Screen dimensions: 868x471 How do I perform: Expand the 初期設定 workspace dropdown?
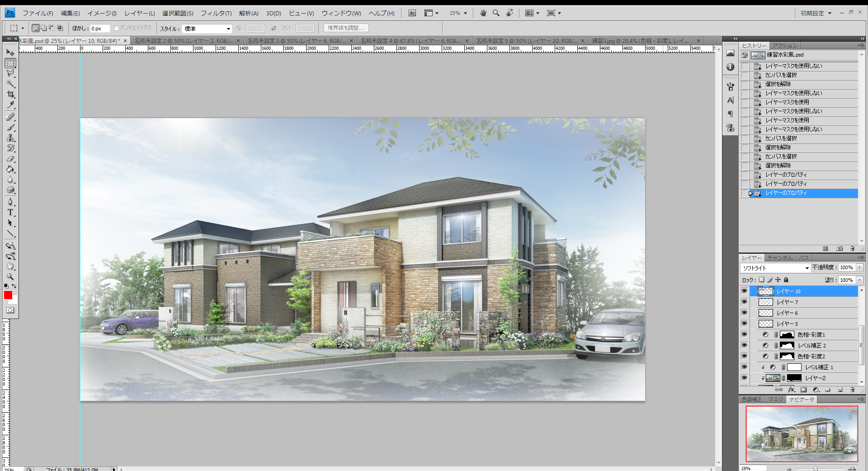pyautogui.click(x=816, y=13)
